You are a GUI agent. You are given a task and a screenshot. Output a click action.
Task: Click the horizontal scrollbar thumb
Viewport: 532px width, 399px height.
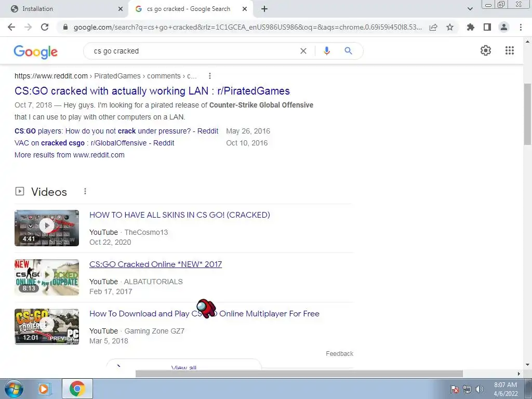(x=299, y=374)
